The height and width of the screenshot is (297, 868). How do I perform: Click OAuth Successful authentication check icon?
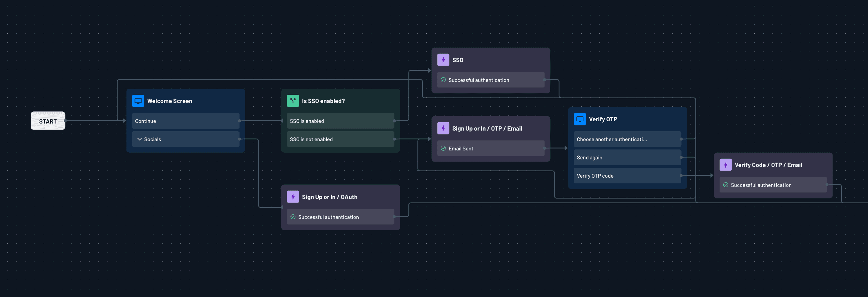click(x=293, y=217)
